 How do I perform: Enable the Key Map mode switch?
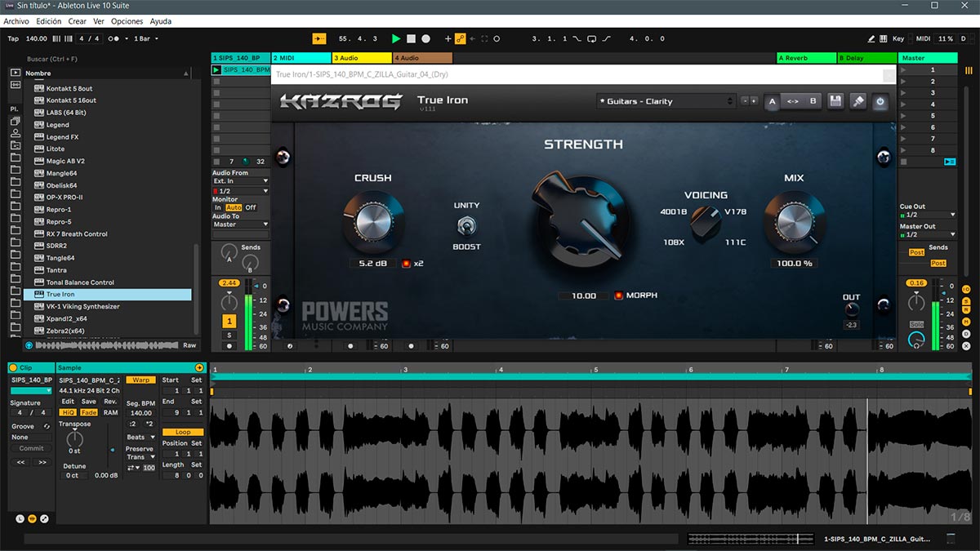[x=898, y=38]
